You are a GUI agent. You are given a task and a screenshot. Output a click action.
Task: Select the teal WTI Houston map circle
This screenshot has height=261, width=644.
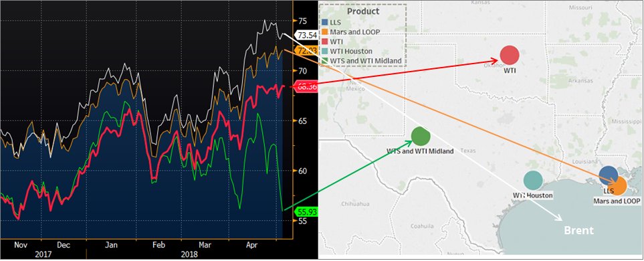[533, 180]
